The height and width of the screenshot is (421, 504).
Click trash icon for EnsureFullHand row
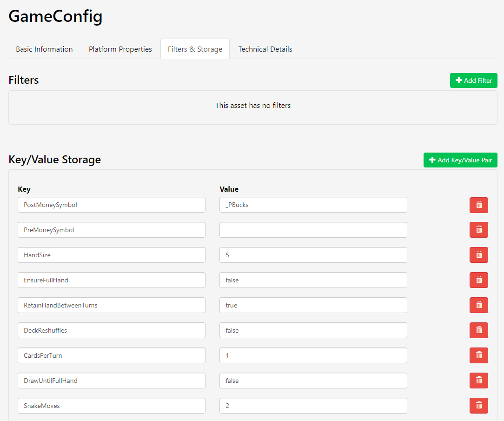(x=478, y=280)
